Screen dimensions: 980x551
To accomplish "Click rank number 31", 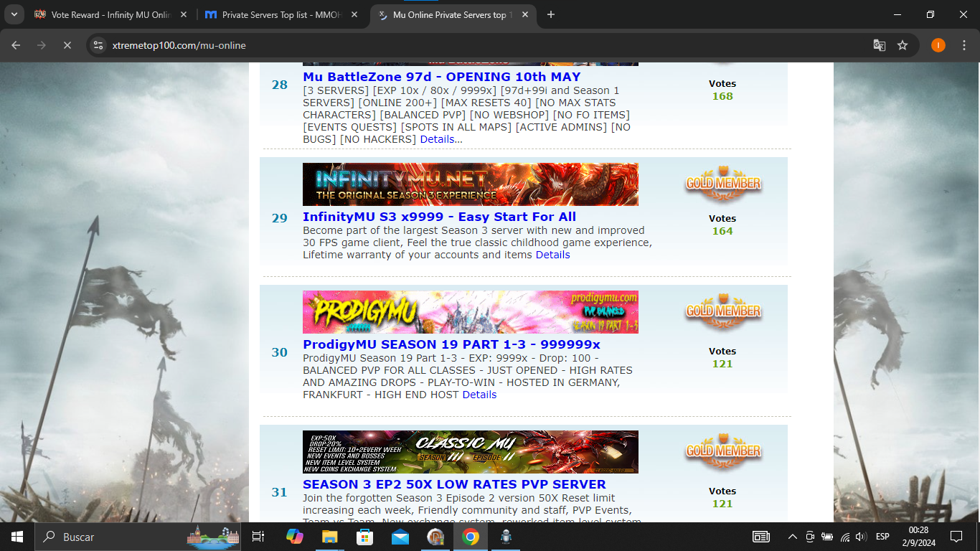I will (x=279, y=492).
